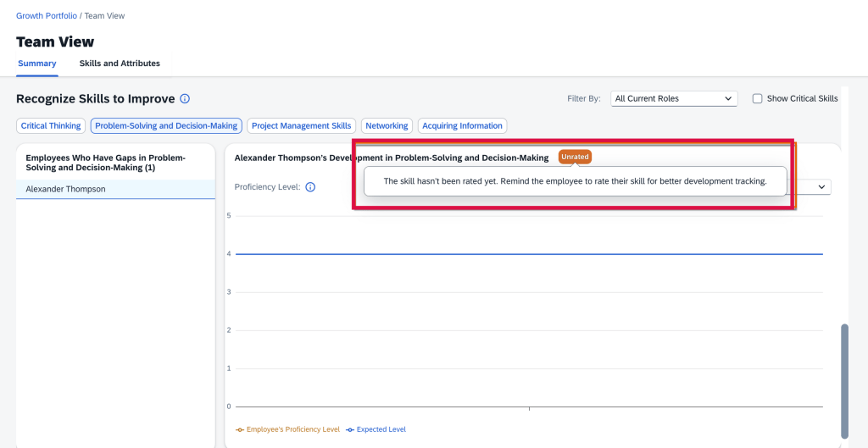Image resolution: width=868 pixels, height=448 pixels.
Task: Expand dropdown chevron right of the tooltip
Action: point(821,187)
